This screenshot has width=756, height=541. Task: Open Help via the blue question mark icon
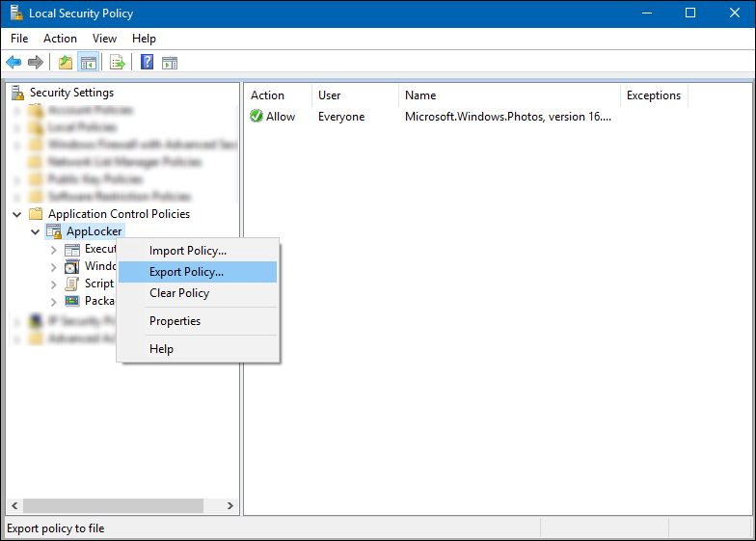pos(147,63)
